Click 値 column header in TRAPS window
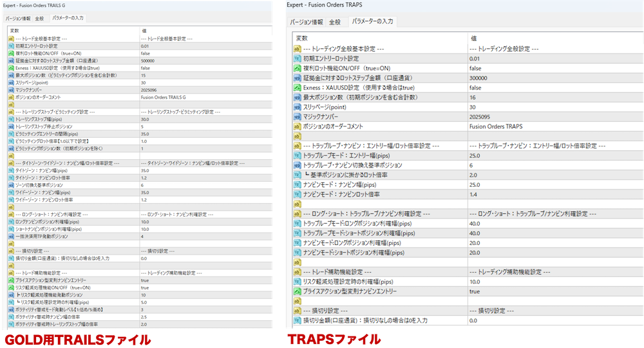This screenshot has width=644, height=348. coord(474,38)
